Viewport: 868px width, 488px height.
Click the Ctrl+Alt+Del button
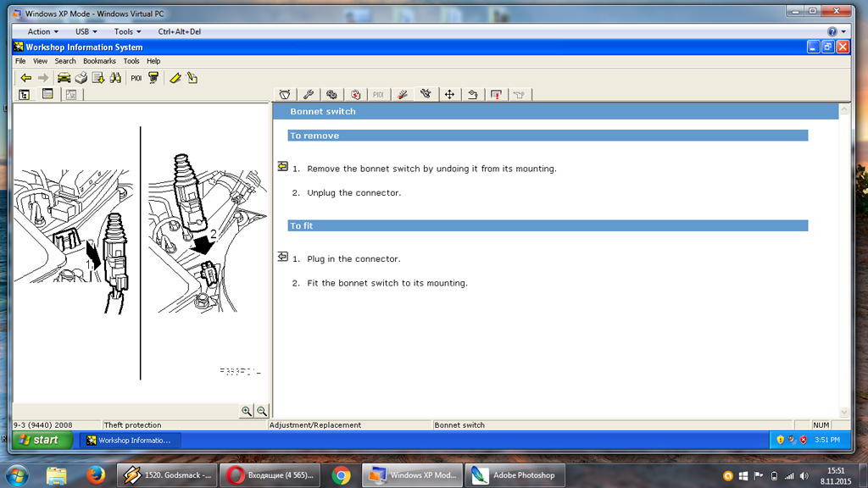tap(179, 31)
